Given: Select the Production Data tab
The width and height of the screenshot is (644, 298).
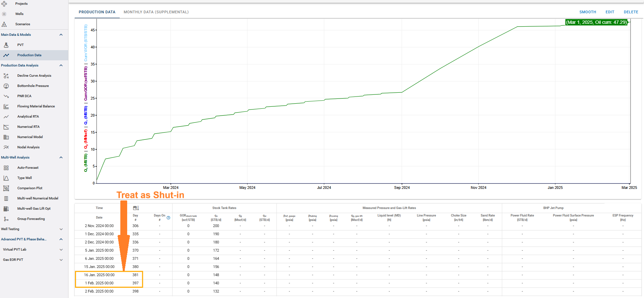Looking at the screenshot, I should pyautogui.click(x=97, y=12).
